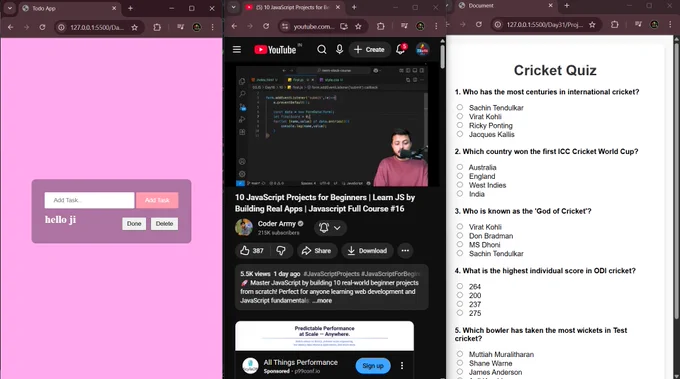
Task: Open Coder Army channel avatar
Action: pyautogui.click(x=244, y=227)
